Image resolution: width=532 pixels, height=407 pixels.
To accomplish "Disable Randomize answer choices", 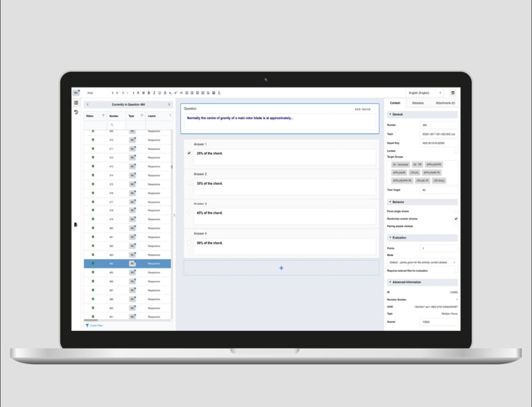I will 456,219.
